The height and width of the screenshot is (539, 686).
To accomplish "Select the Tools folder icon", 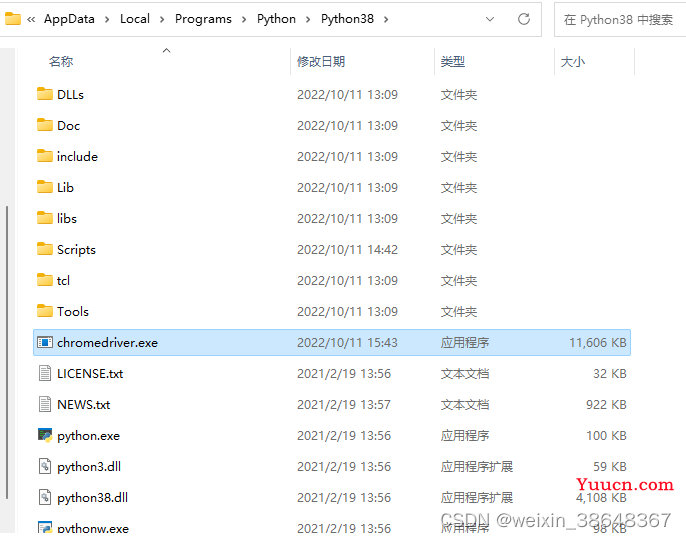I will click(x=45, y=312).
